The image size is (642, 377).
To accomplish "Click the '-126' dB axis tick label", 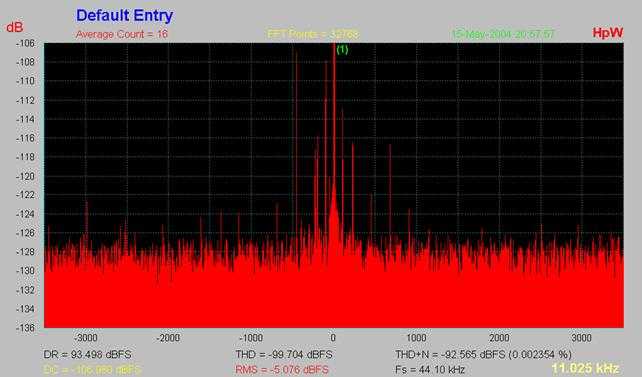I will point(25,233).
